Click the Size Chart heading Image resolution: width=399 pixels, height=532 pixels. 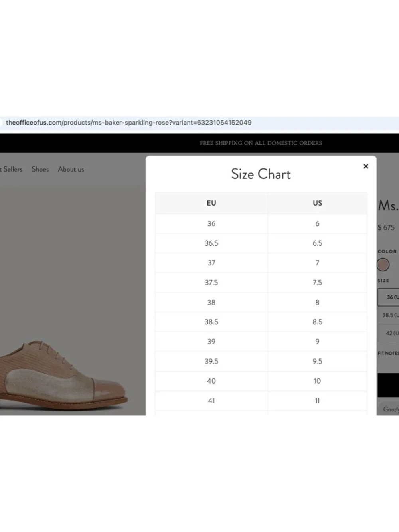point(261,174)
